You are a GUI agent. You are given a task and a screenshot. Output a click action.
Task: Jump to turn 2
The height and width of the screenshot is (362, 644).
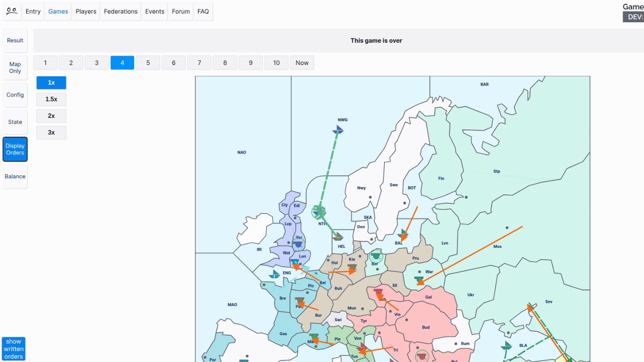[71, 63]
